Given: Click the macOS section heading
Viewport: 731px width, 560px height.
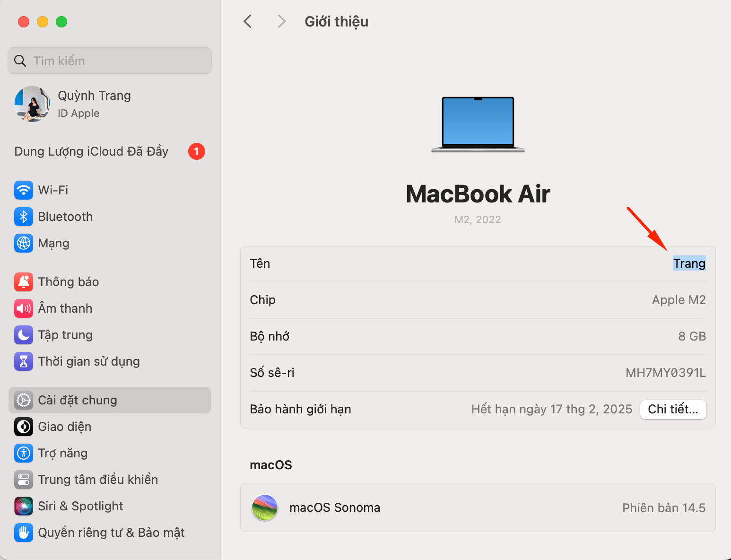Looking at the screenshot, I should coord(271,465).
